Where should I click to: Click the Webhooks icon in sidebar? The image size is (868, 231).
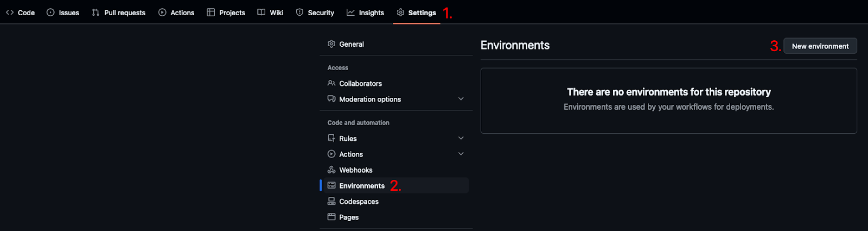point(331,170)
